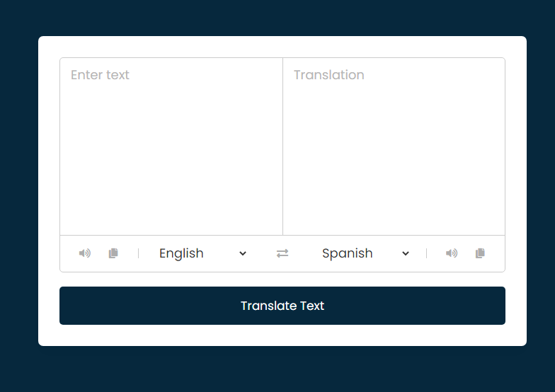Open the English source language dropdown
555x392 pixels.
202,253
